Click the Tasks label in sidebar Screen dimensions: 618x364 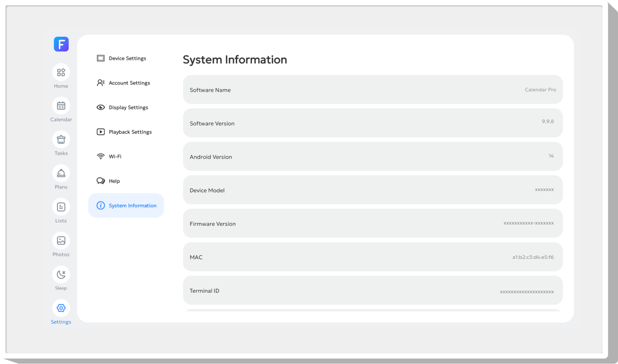(61, 153)
